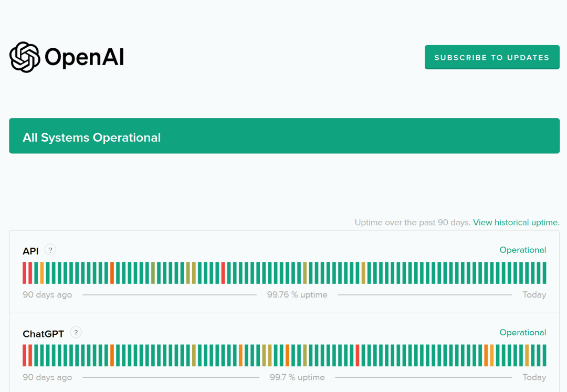Screen dimensions: 567x392
Task: Click the All Systems Operational banner
Action: 284,136
